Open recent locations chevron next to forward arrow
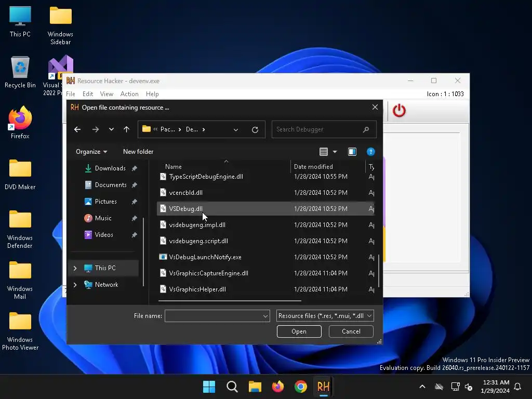 [x=111, y=129]
